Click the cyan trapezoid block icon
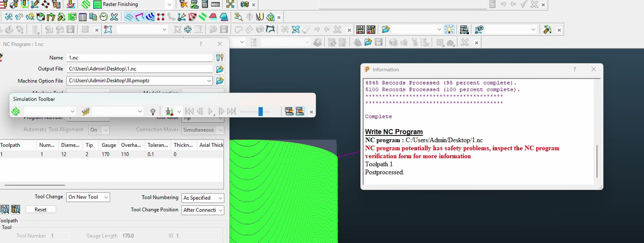Image resolution: width=644 pixels, height=243 pixels. tap(224, 17)
